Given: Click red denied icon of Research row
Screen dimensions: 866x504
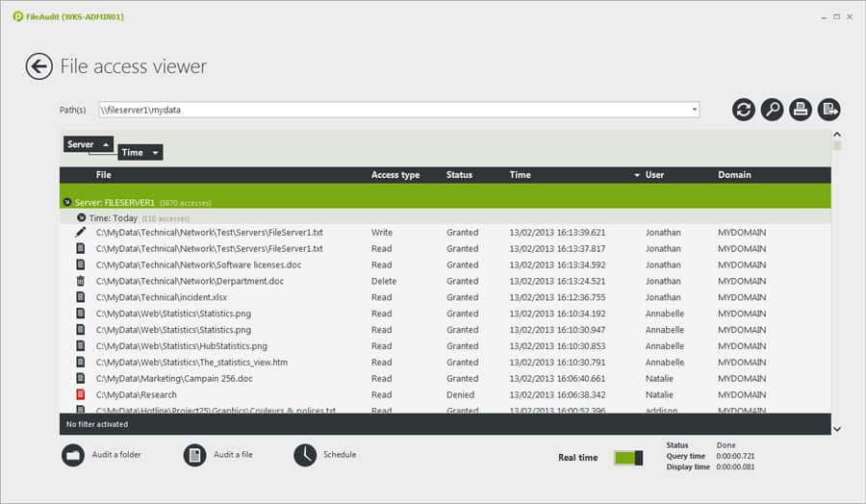Looking at the screenshot, I should coord(81,394).
